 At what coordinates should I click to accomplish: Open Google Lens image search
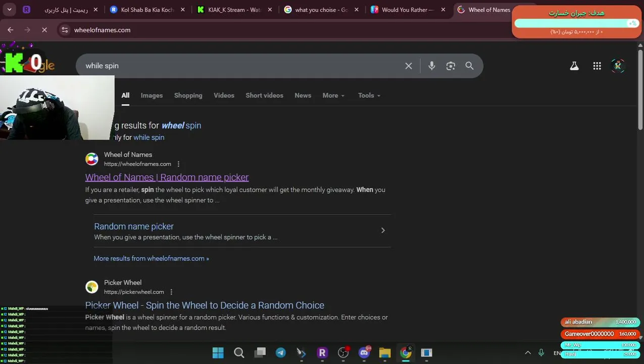click(451, 66)
